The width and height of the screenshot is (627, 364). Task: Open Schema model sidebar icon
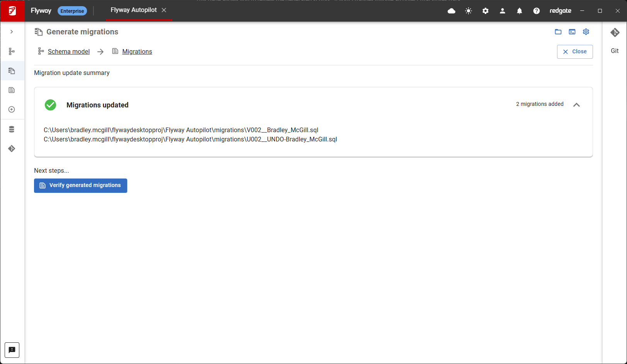click(x=12, y=51)
